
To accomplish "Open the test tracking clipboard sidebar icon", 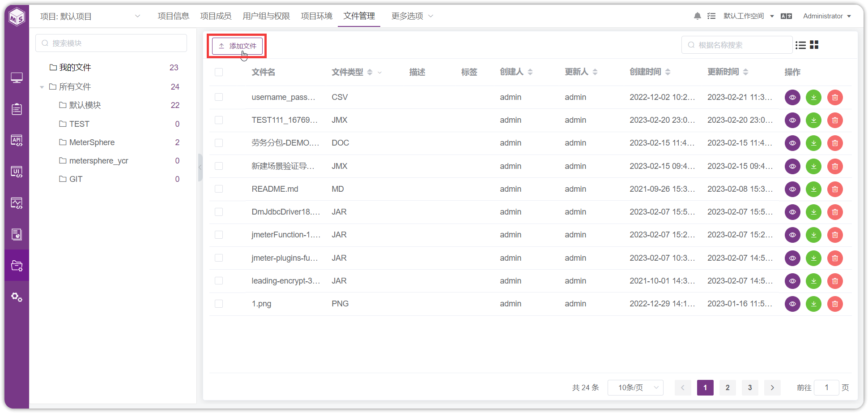I will pyautogui.click(x=17, y=109).
